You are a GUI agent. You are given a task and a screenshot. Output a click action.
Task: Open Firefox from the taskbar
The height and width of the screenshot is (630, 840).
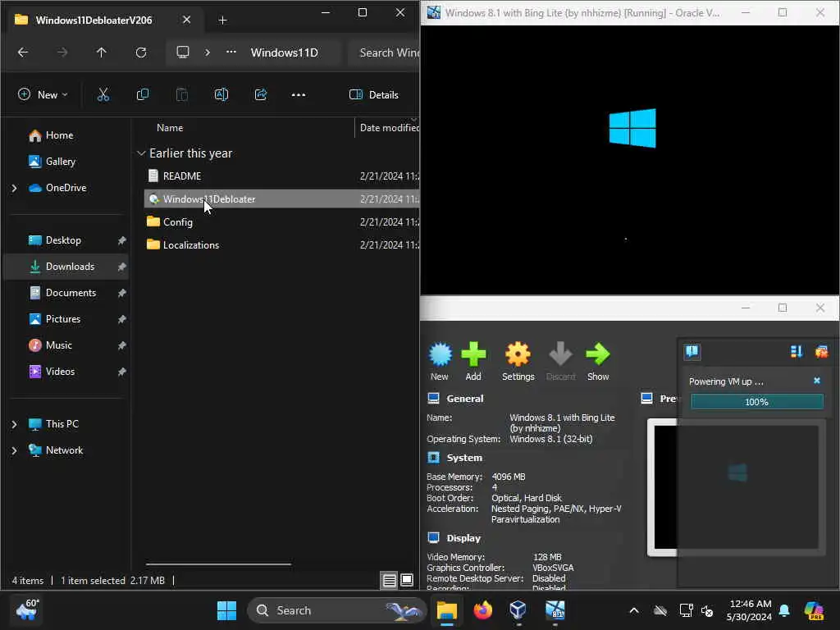coord(482,610)
